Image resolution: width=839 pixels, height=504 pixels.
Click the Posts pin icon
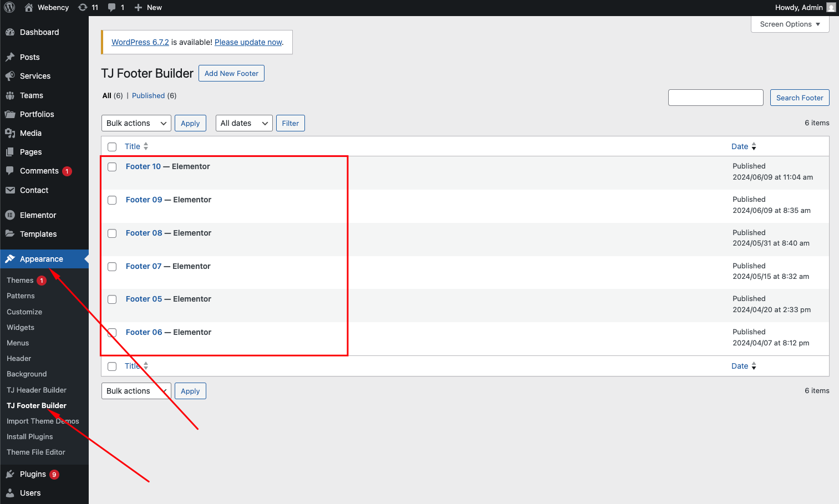pyautogui.click(x=10, y=57)
